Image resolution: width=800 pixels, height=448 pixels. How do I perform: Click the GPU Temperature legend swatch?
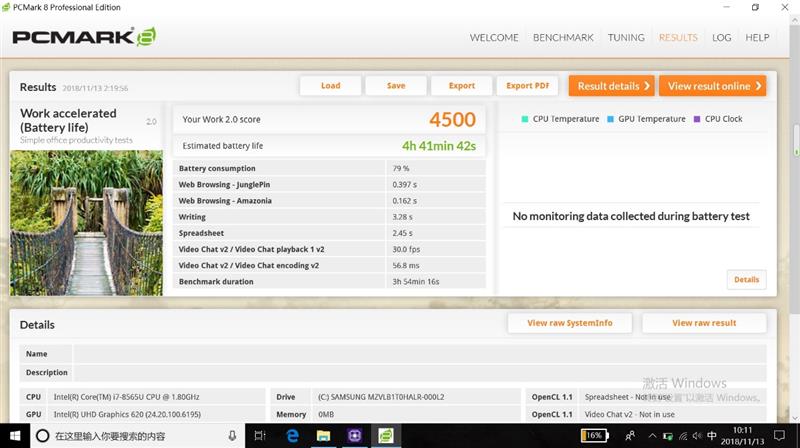(610, 119)
